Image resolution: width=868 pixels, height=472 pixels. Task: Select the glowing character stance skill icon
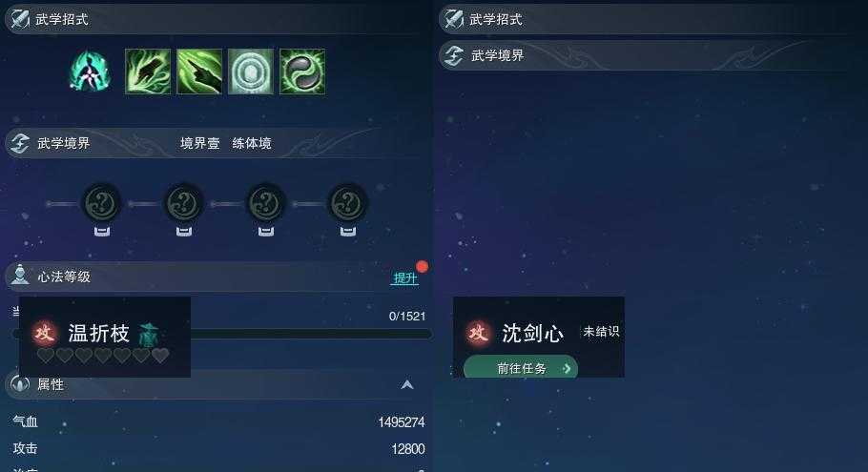(90, 71)
